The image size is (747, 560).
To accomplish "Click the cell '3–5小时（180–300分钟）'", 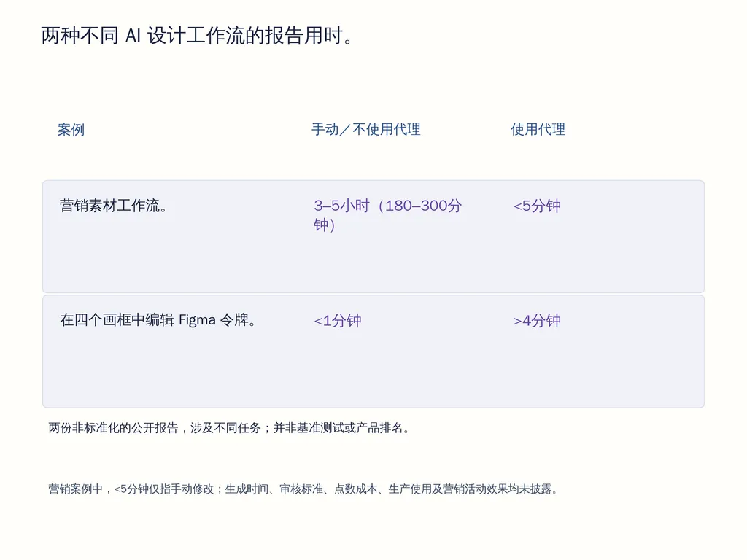I will 388,215.
